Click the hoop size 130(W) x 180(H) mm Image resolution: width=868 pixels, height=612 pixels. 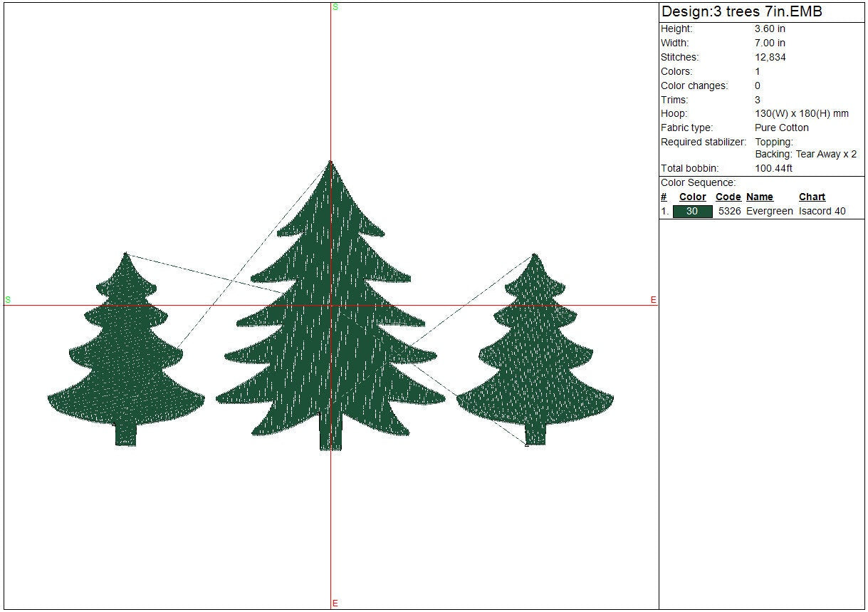pos(802,114)
